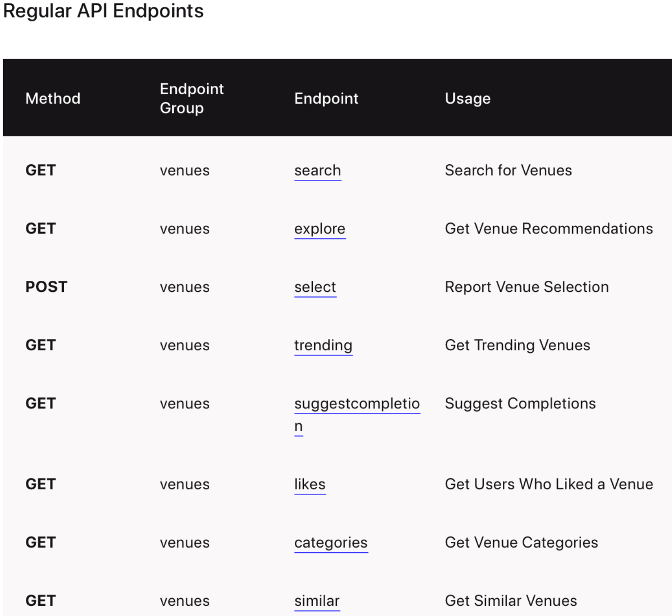Click Get Users Who Liked a Venue text
Viewport: 672px width, 616px height.
(x=549, y=484)
